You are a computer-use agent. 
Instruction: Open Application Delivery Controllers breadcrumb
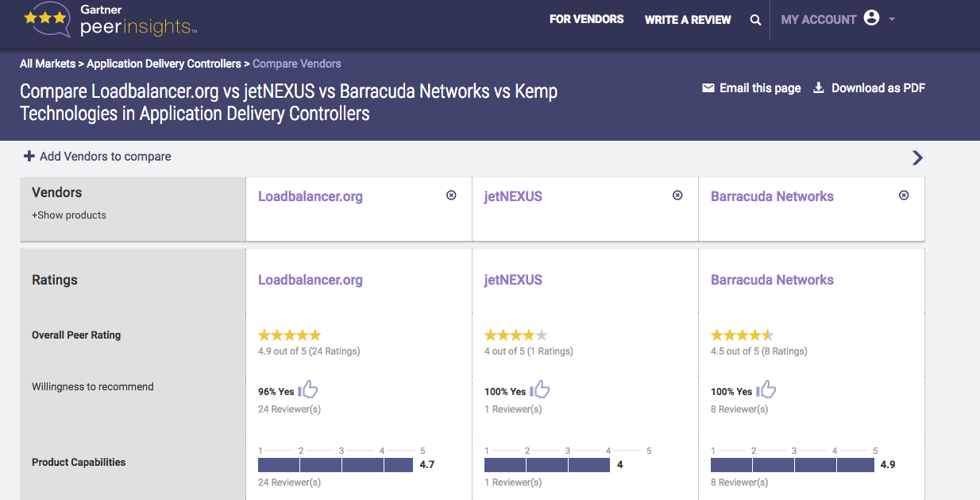(x=164, y=64)
